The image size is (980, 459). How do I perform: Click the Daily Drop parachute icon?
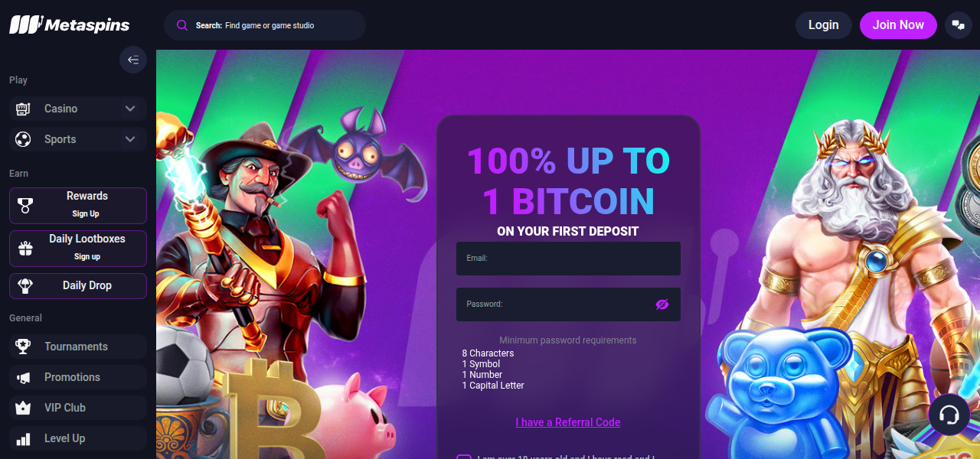point(25,285)
